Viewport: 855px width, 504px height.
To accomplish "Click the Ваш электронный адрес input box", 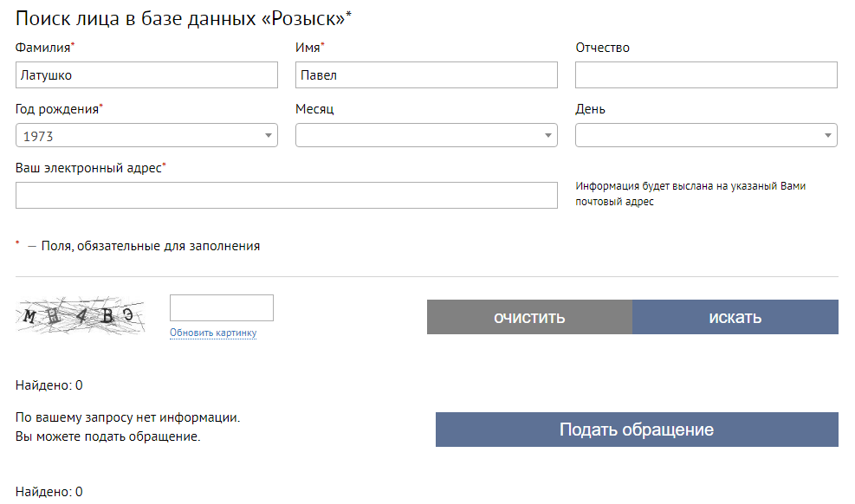I will (x=286, y=196).
